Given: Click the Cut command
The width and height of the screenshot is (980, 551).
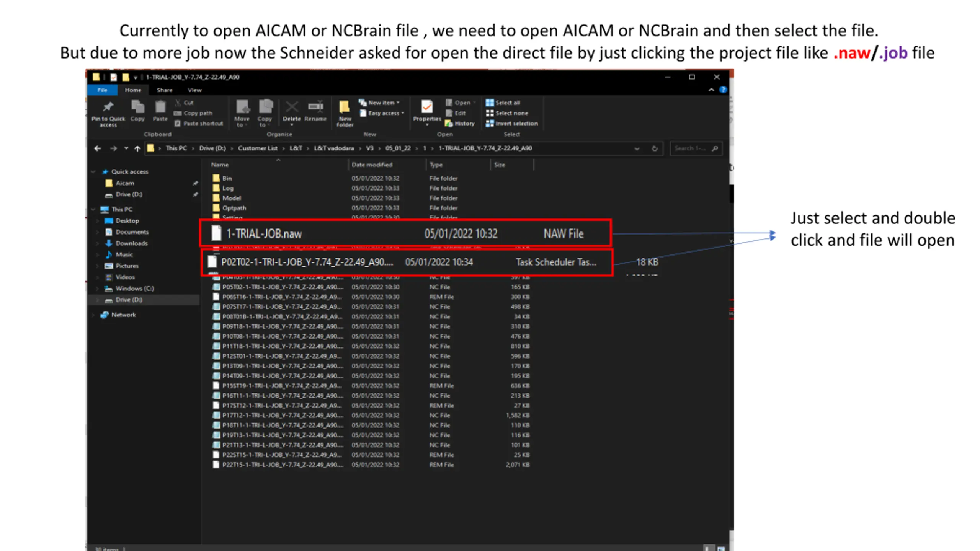Looking at the screenshot, I should [x=184, y=103].
